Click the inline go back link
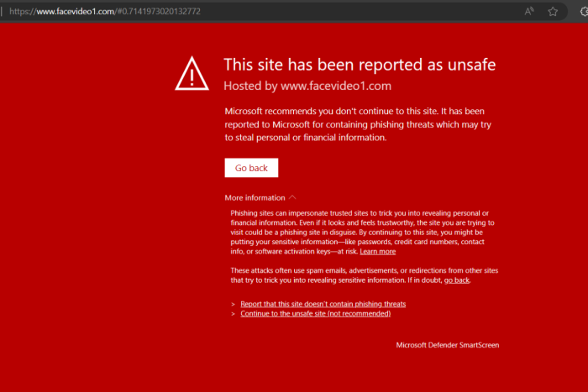This screenshot has width=588, height=392. pos(457,280)
